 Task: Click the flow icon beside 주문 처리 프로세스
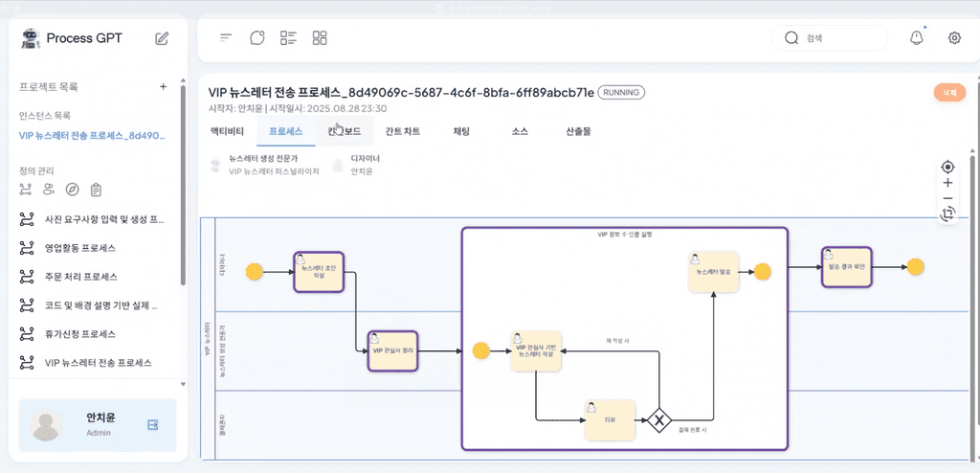point(26,277)
